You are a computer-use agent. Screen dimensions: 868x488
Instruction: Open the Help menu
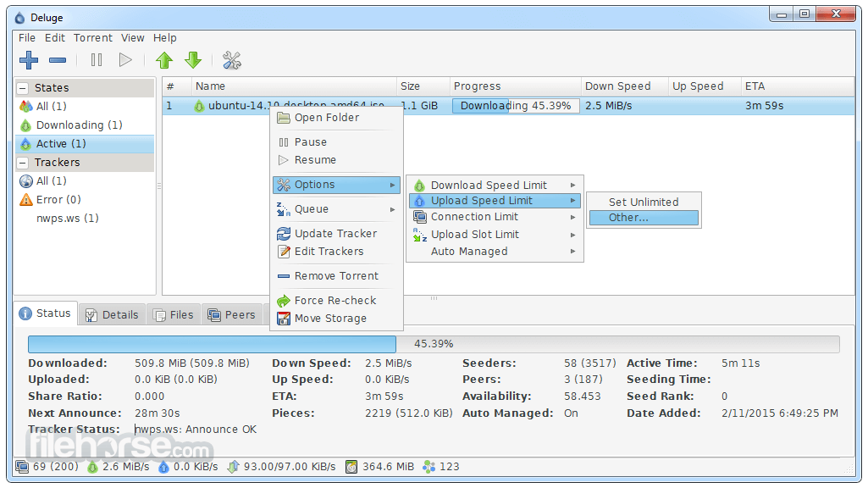point(165,37)
